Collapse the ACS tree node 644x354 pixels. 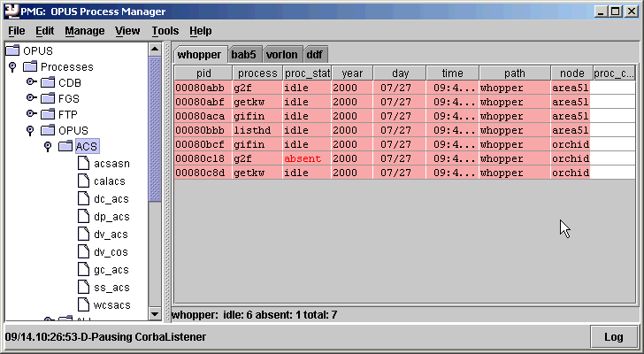[x=47, y=146]
